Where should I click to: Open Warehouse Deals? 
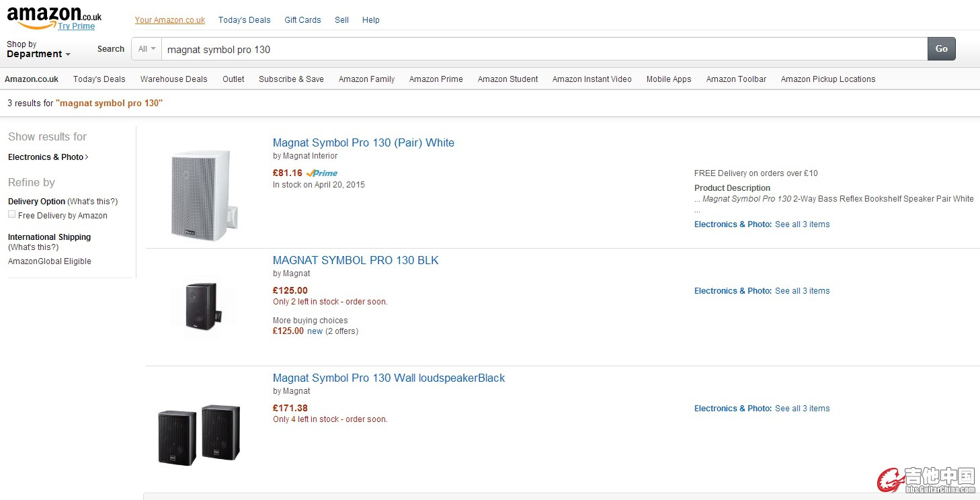[174, 79]
